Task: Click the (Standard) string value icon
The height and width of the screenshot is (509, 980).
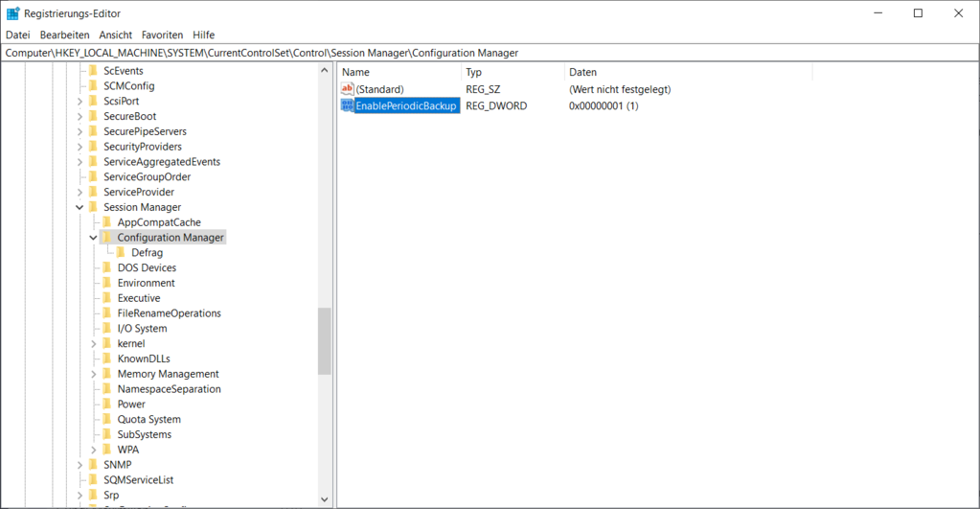Action: 348,89
